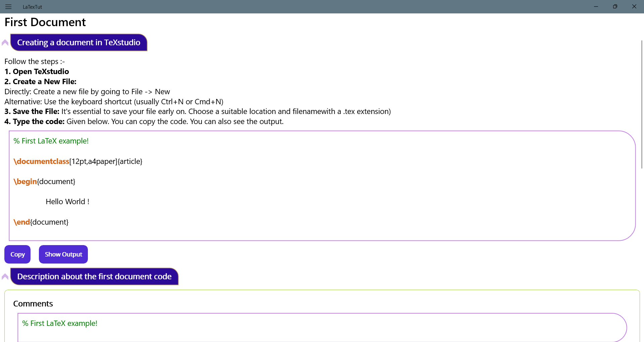Collapse the 'Creating a document in TeXstudio' section
This screenshot has height=342, width=644.
[x=5, y=43]
